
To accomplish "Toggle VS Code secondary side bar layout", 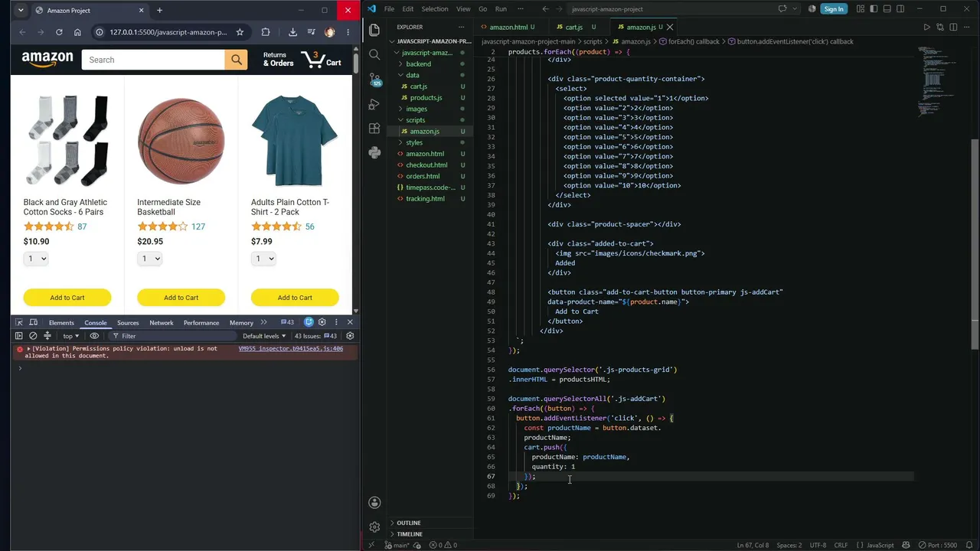I will coord(900,9).
